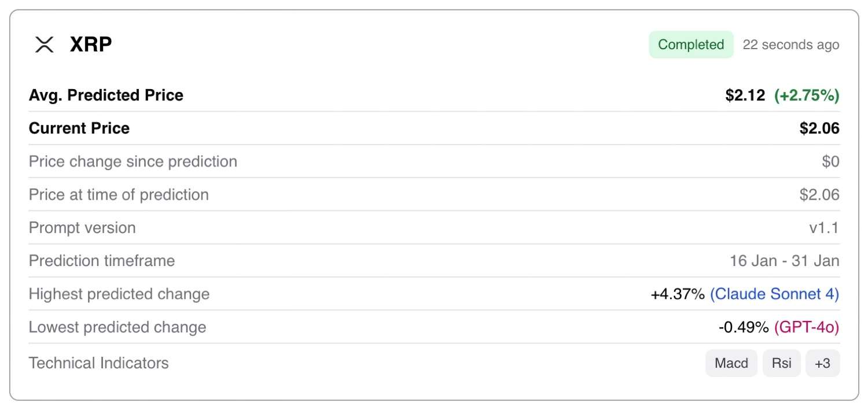Select the Macd indicator tag
Screen dimensions: 868x410
tap(731, 363)
